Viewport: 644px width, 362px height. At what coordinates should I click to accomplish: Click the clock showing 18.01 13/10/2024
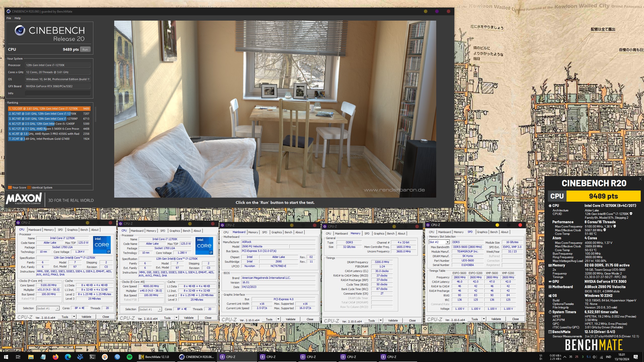point(622,357)
